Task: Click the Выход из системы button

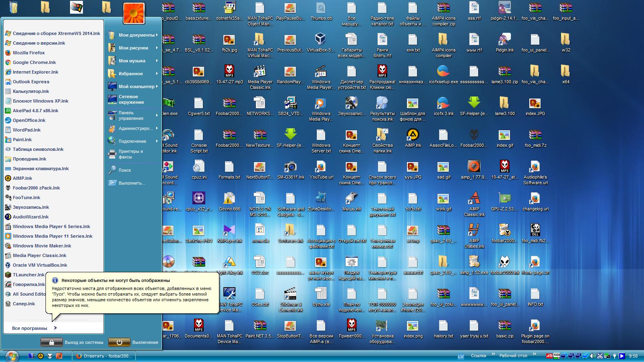Action: (52, 342)
